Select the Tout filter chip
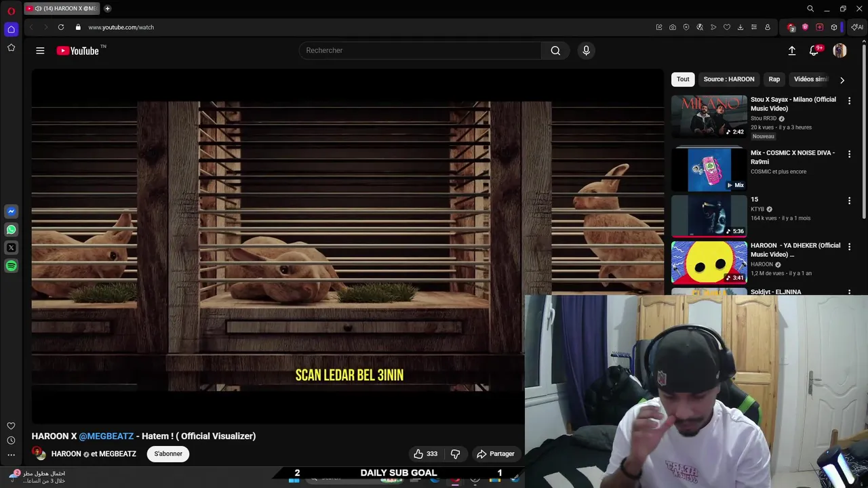Screen dimensions: 868x488 [683, 79]
